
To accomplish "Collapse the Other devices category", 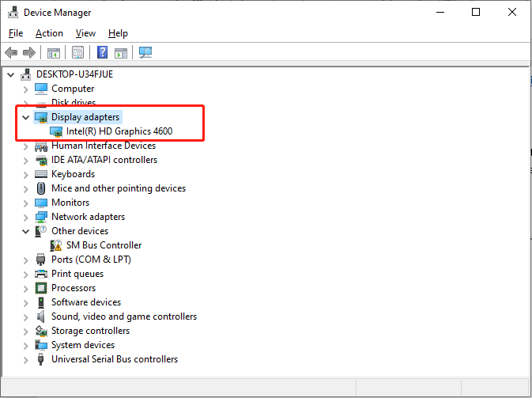I will (x=25, y=231).
